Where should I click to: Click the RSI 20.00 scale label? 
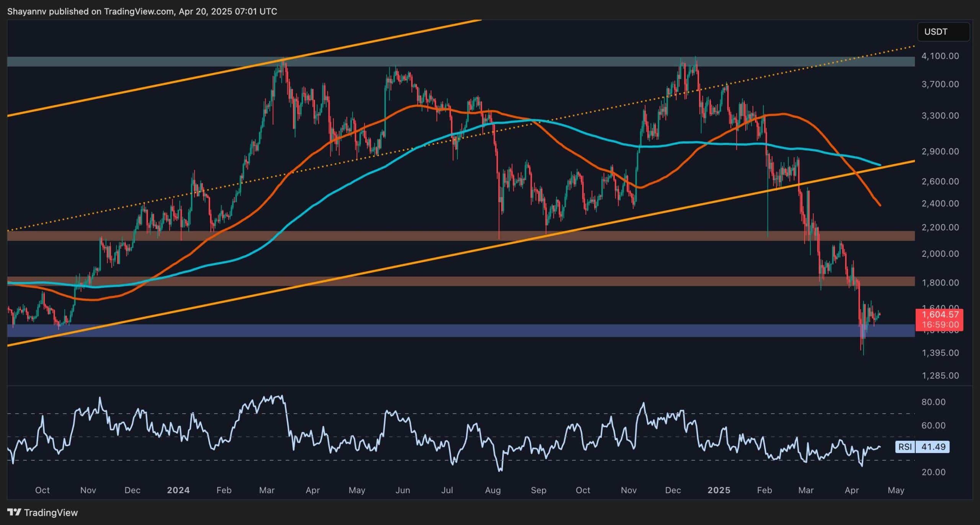(933, 472)
